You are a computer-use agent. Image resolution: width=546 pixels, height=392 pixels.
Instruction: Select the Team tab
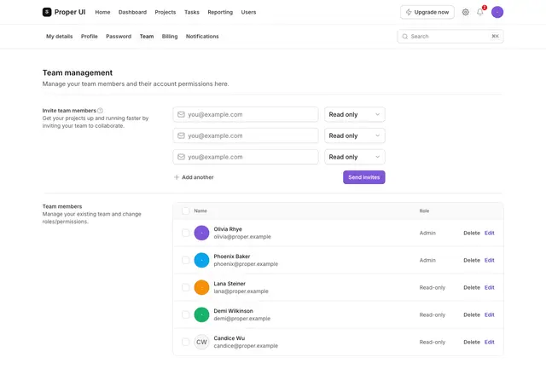pyautogui.click(x=147, y=36)
